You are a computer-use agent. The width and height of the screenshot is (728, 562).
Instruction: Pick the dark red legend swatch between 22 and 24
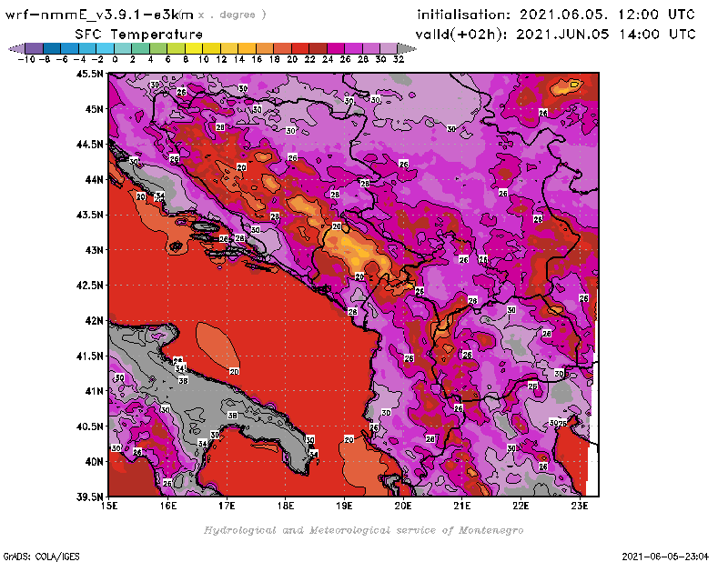click(318, 48)
